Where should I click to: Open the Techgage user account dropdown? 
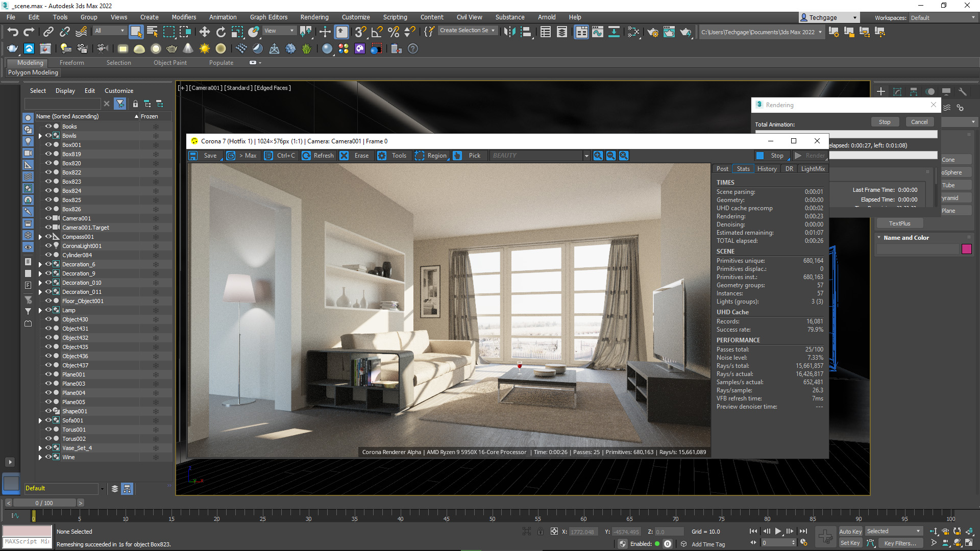pyautogui.click(x=828, y=17)
